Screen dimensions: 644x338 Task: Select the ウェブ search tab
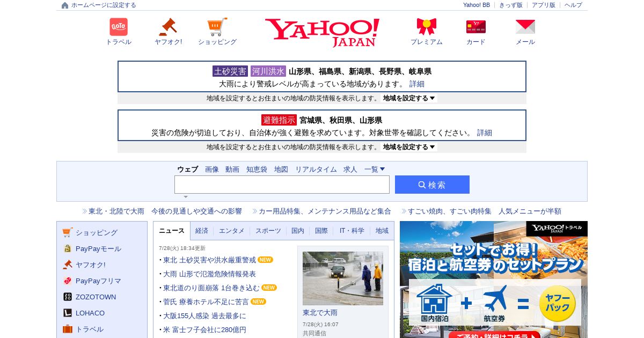point(188,169)
